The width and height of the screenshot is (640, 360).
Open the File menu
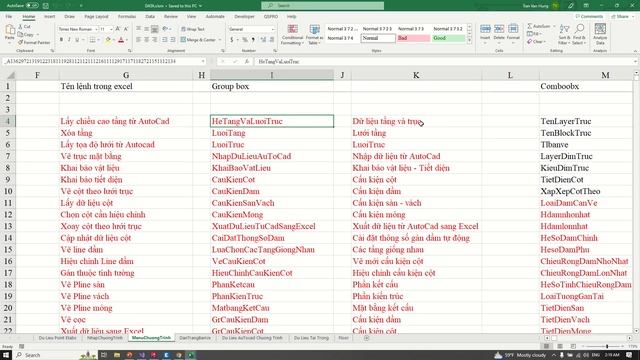pyautogui.click(x=9, y=17)
